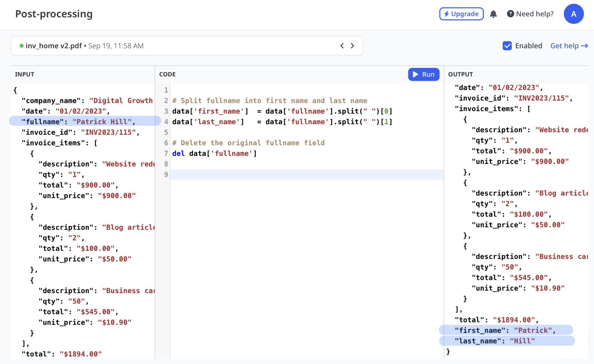Click line 9 in the code editor
Screen dimensions: 594x364
260,174
